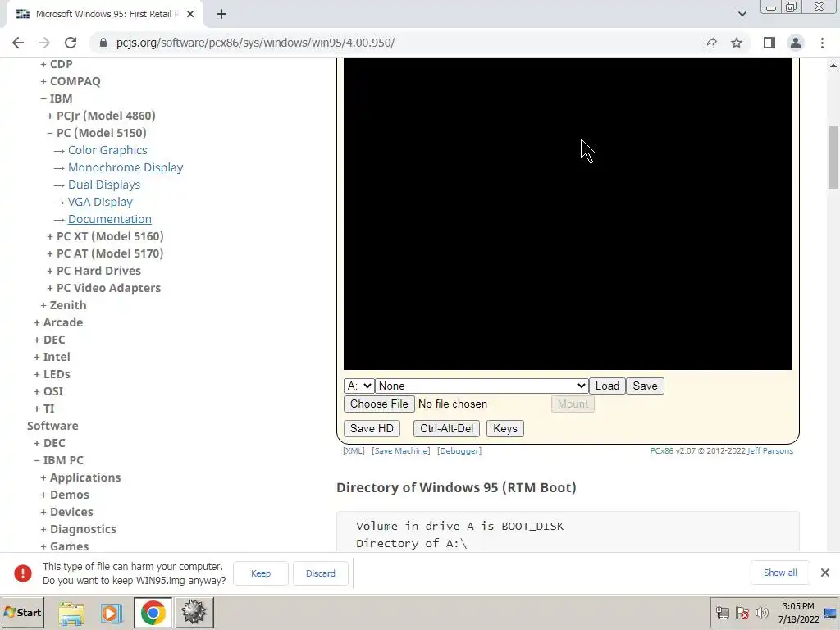Open Windows Media Player taskbar icon
This screenshot has height=630, width=840.
[112, 613]
